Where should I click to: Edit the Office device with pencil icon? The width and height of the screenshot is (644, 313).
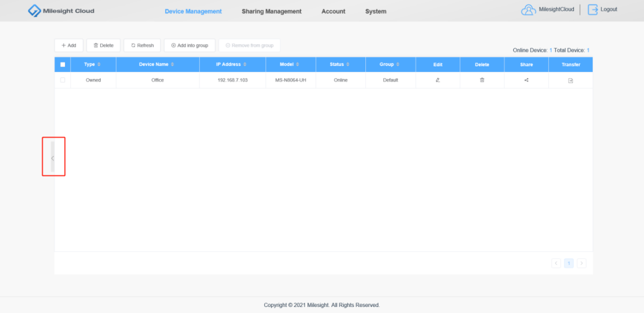tap(438, 80)
